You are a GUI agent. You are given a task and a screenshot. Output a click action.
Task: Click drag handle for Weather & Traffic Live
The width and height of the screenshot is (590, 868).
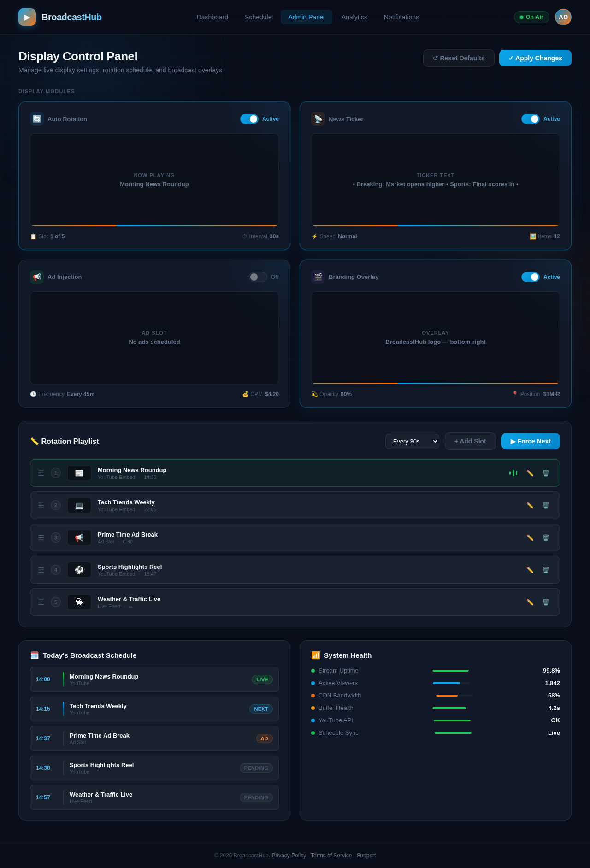pyautogui.click(x=41, y=602)
